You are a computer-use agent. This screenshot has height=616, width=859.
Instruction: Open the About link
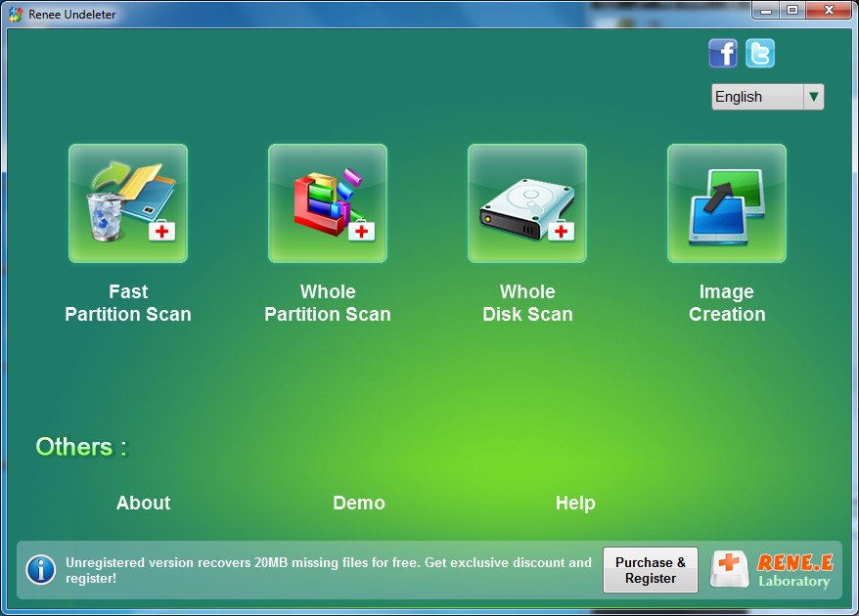(x=143, y=503)
